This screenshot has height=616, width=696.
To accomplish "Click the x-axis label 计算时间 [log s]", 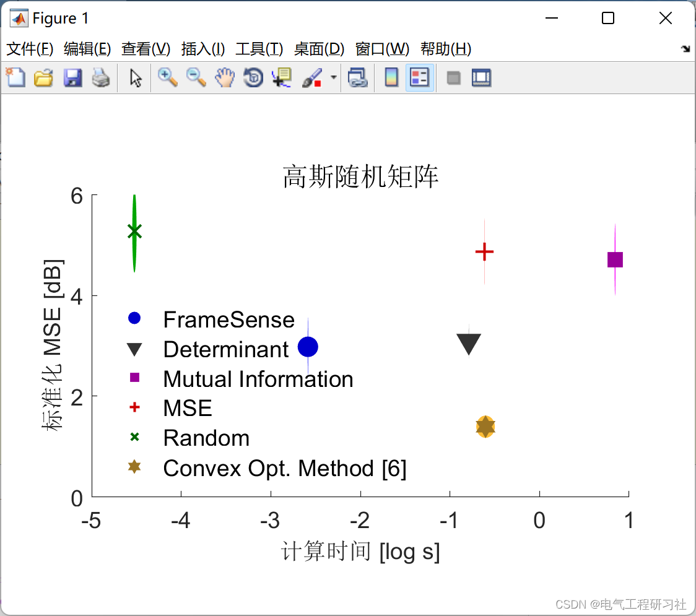I will pos(360,552).
